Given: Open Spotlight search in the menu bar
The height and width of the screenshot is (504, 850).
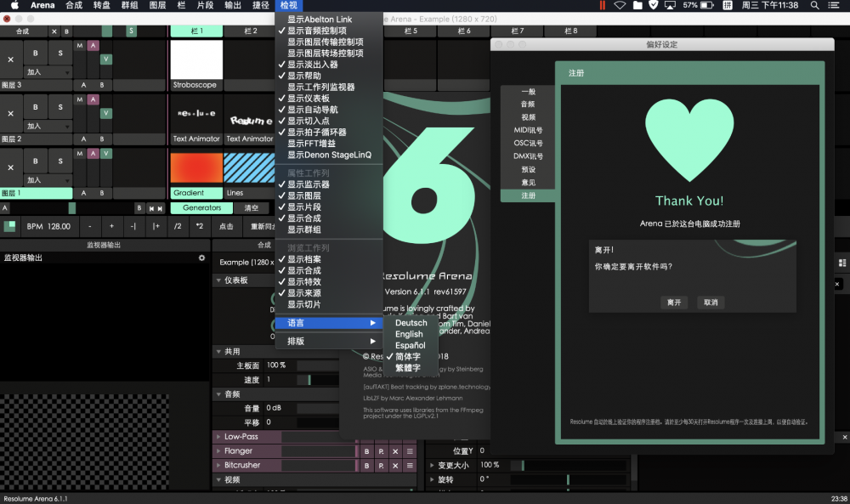Looking at the screenshot, I should tap(815, 5).
